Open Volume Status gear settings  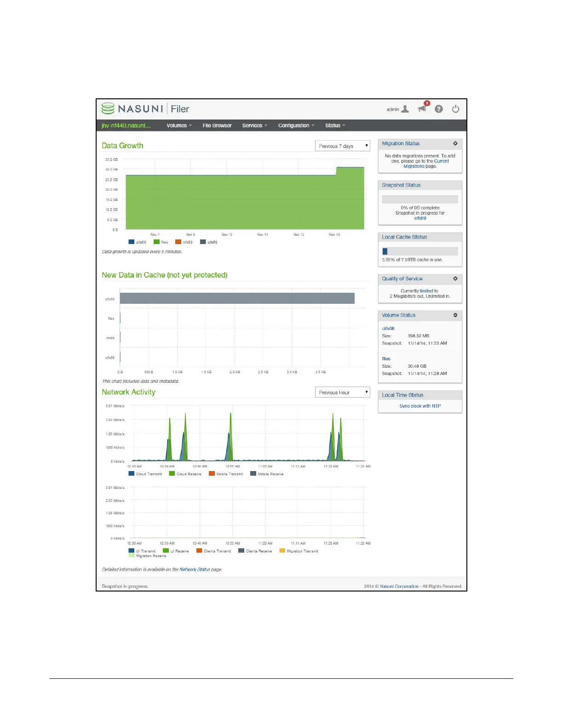tap(455, 315)
